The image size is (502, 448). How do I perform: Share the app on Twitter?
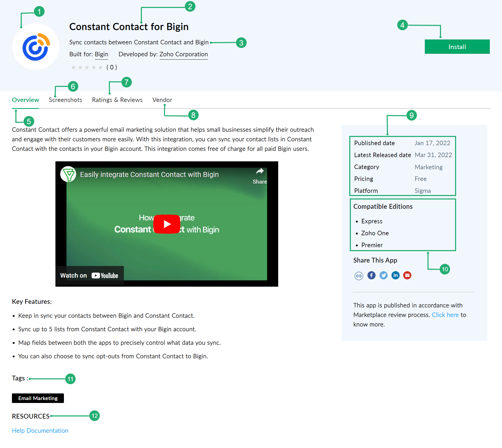point(383,275)
